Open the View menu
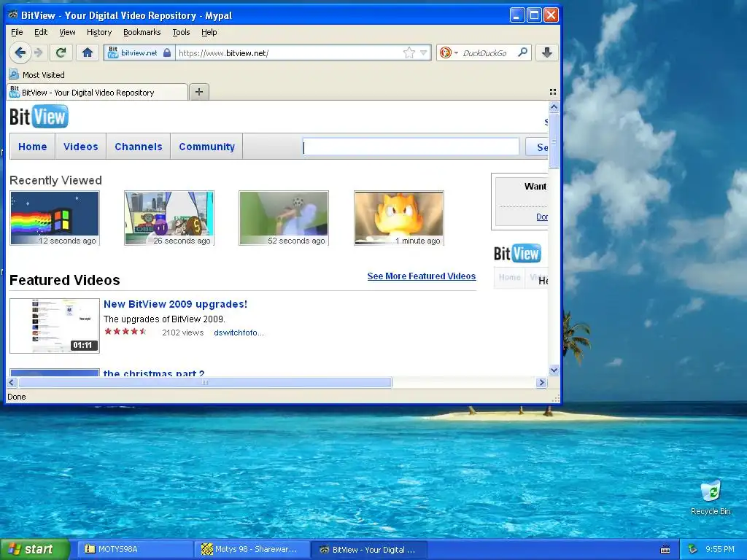 (67, 32)
